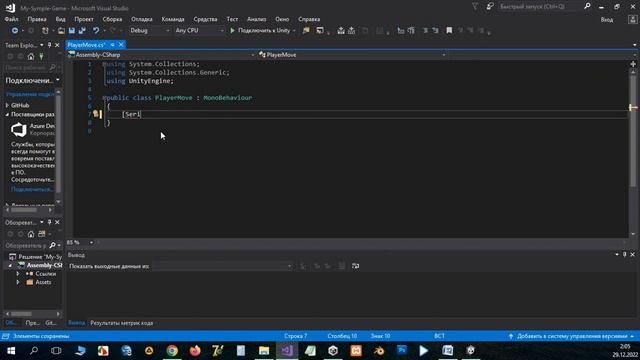Click the Home icon in Team Explorer

click(31, 56)
